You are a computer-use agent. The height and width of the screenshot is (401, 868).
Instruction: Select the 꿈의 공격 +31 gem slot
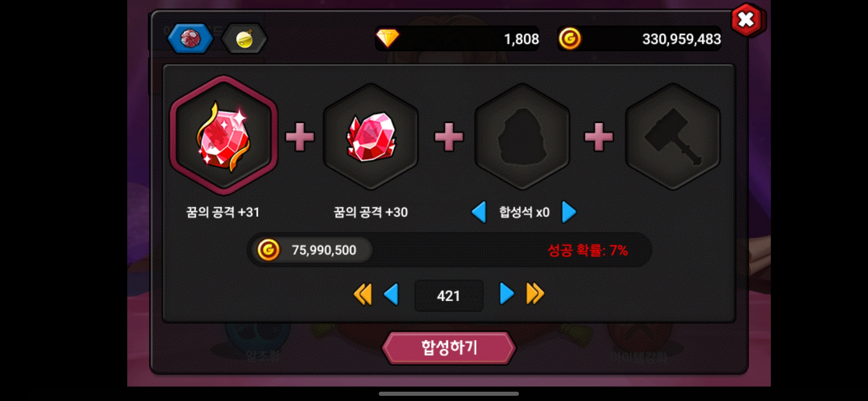(224, 136)
